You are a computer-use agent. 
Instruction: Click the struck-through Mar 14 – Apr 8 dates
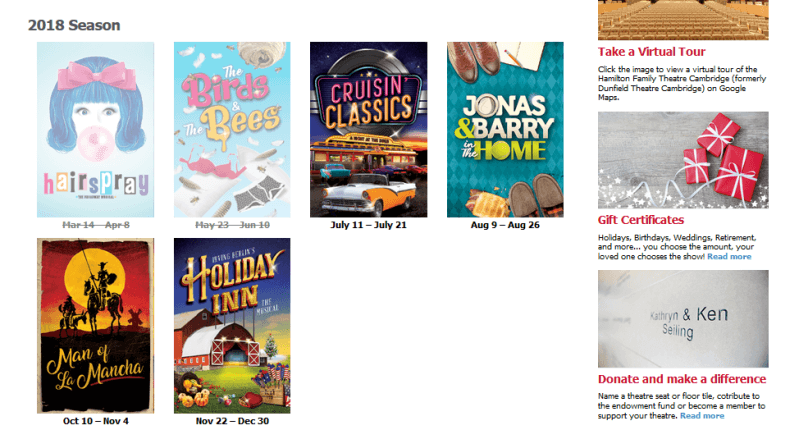pos(96,225)
